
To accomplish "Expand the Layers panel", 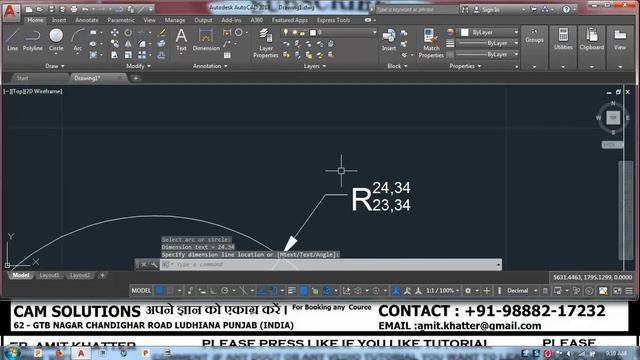I will coord(314,66).
